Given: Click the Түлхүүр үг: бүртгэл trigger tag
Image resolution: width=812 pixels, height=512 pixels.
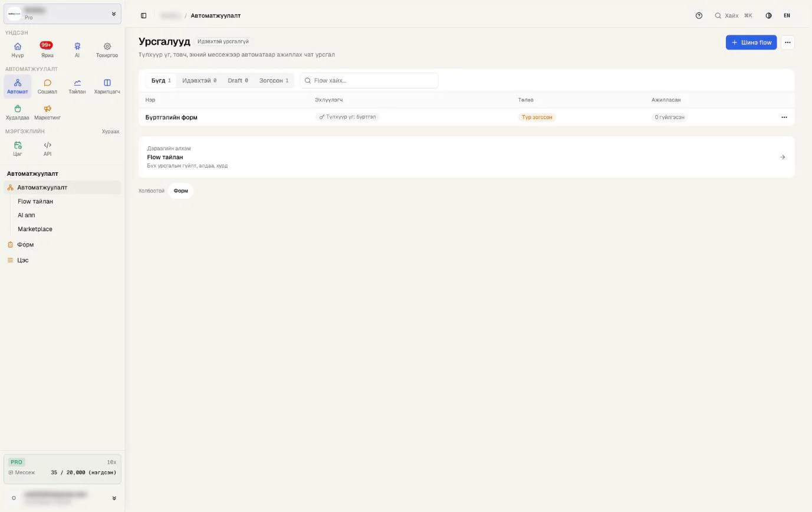Looking at the screenshot, I should [347, 117].
